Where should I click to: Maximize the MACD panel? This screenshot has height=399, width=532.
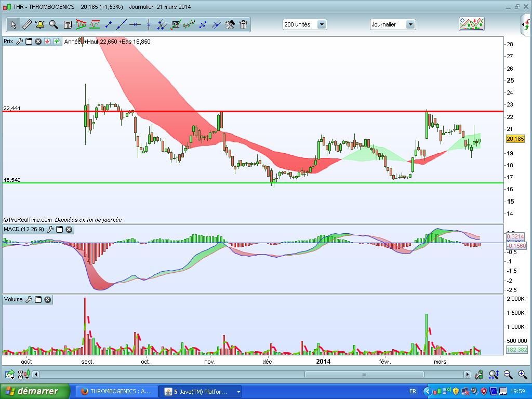point(59,230)
